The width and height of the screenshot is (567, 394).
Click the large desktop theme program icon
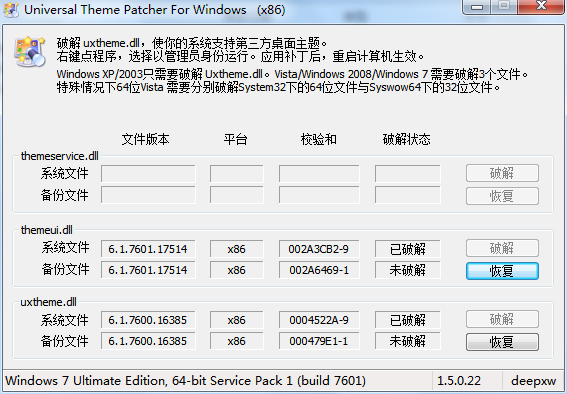(30, 51)
